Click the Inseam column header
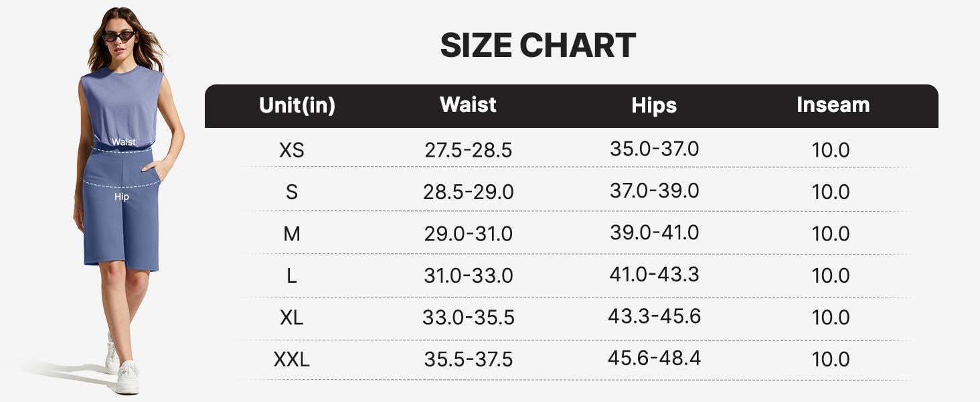The height and width of the screenshot is (402, 980). 833,105
